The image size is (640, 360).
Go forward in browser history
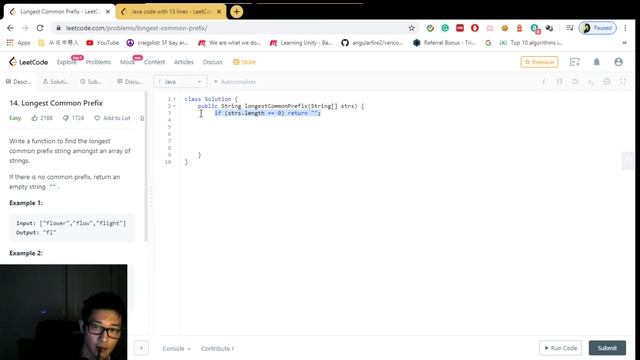(x=25, y=28)
